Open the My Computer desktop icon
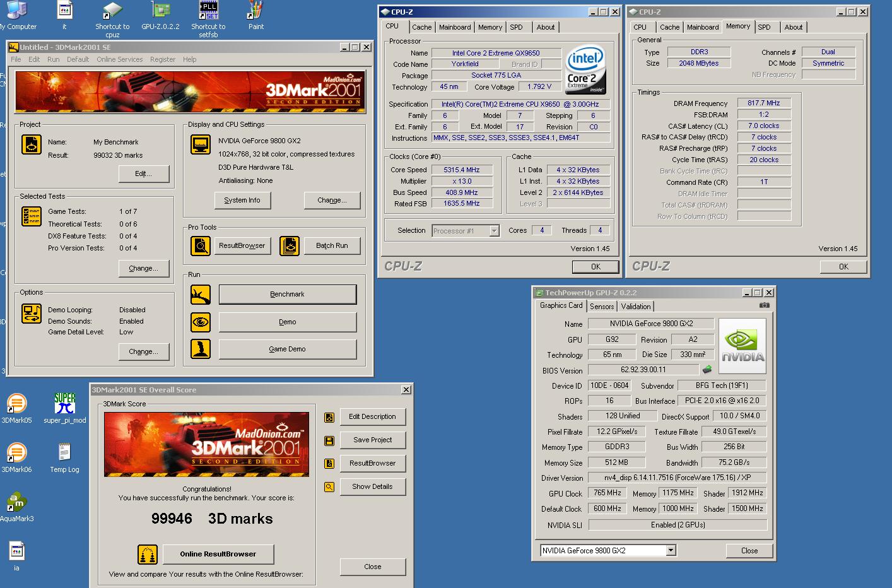Viewport: 892px width, 588px height. coord(16,15)
